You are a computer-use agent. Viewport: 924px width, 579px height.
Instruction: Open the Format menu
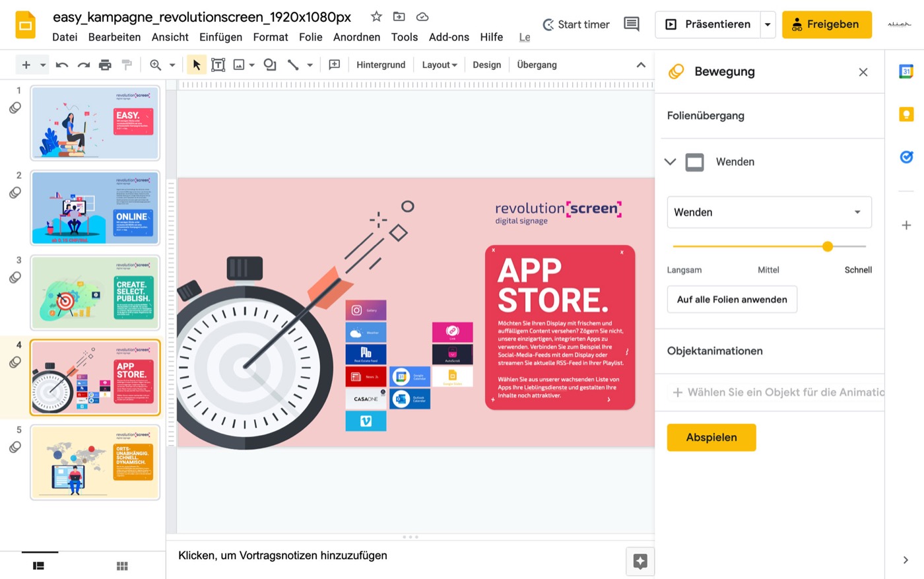click(271, 37)
